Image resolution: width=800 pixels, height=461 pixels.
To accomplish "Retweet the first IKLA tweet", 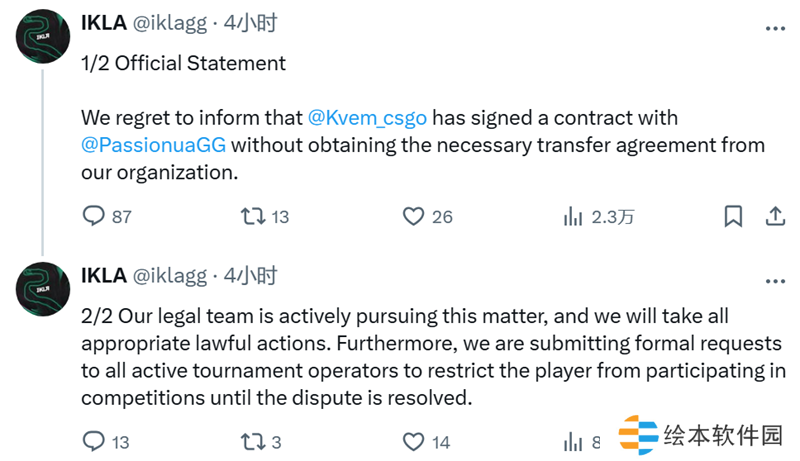I will pos(253,215).
